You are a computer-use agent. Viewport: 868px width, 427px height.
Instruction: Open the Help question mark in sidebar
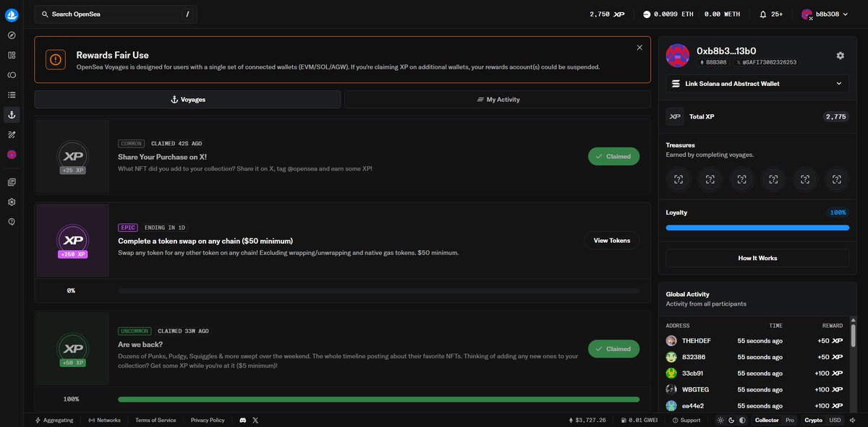12,222
